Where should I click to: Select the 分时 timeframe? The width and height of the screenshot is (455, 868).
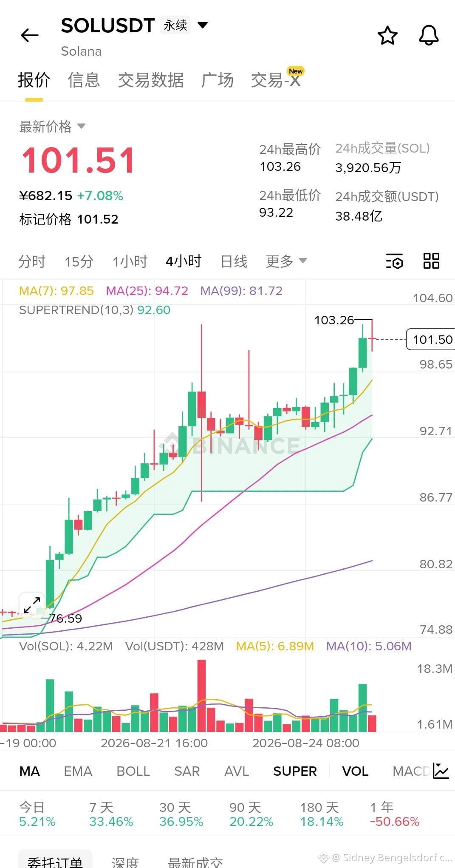pyautogui.click(x=32, y=261)
